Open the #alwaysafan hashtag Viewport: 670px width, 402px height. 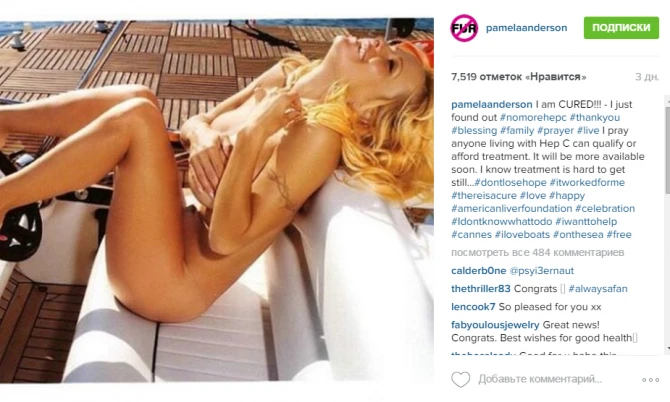pyautogui.click(x=598, y=289)
